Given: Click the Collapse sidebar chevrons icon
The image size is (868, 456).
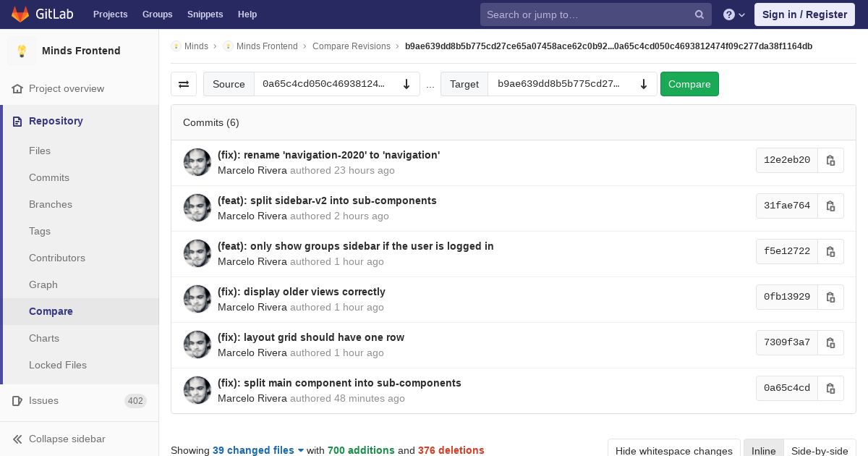Looking at the screenshot, I should point(17,439).
